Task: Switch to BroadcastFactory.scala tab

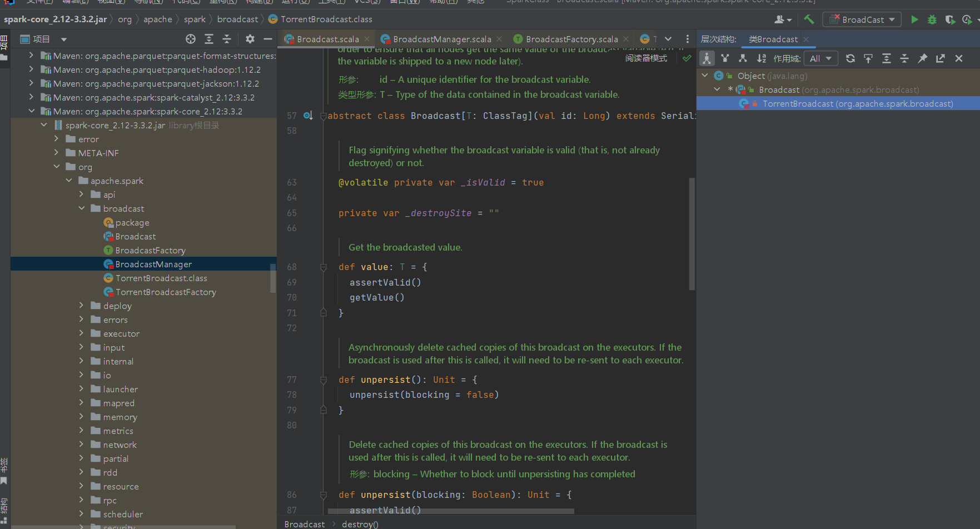Action: [x=571, y=39]
